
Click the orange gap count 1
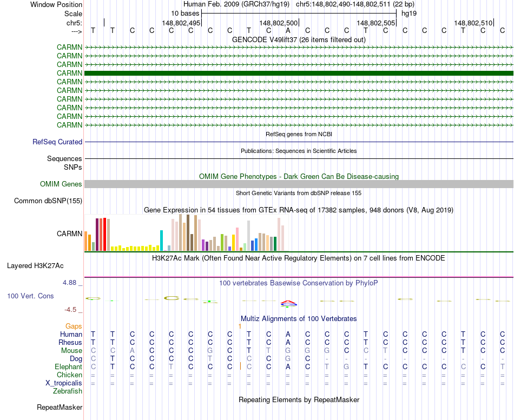240,326
